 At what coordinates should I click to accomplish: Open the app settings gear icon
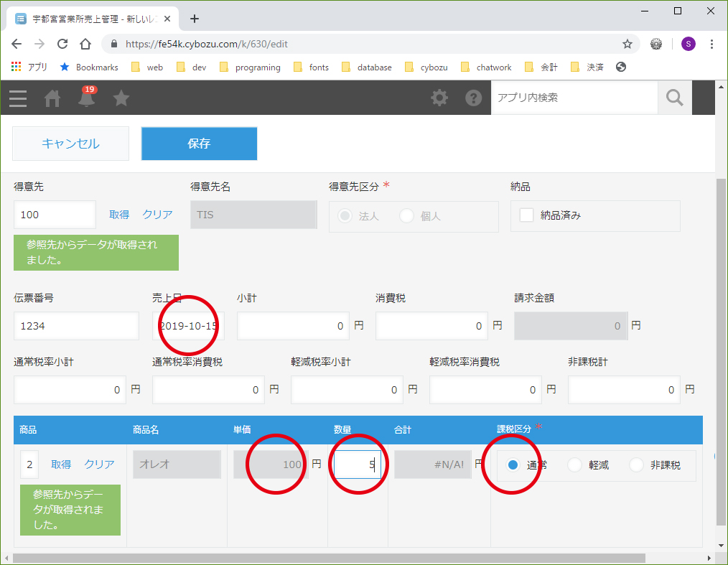pos(439,98)
